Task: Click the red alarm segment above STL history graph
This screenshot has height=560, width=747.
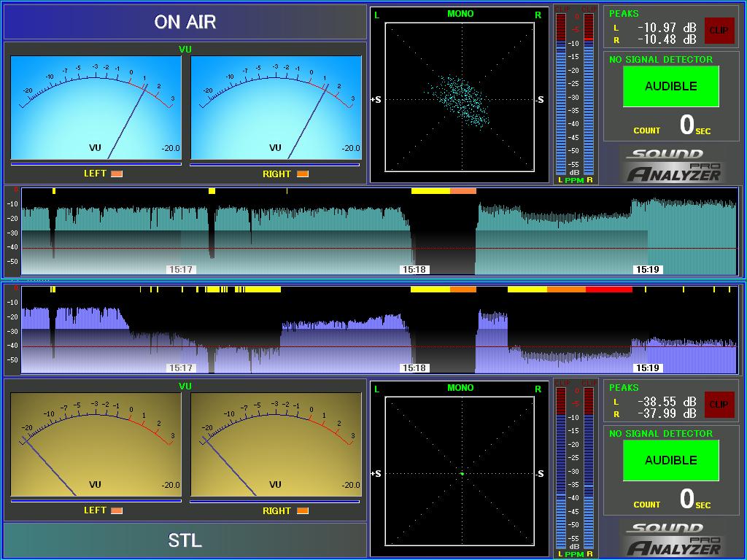Action: pyautogui.click(x=609, y=289)
